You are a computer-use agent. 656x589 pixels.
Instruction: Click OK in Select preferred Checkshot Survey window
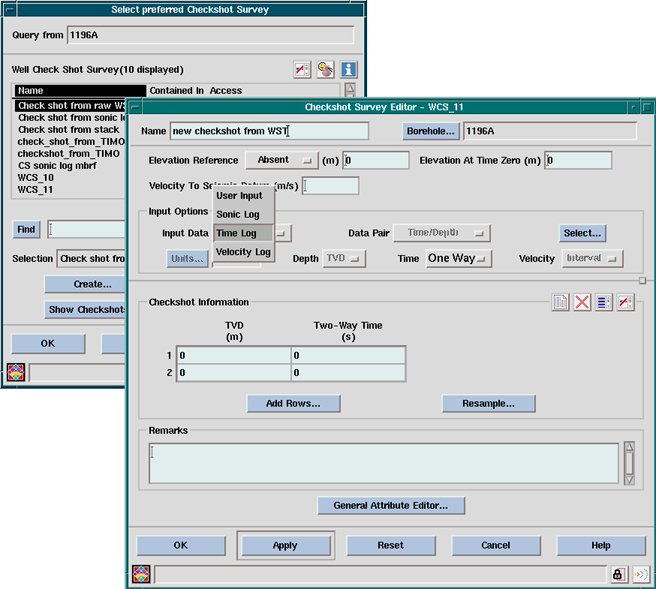48,343
